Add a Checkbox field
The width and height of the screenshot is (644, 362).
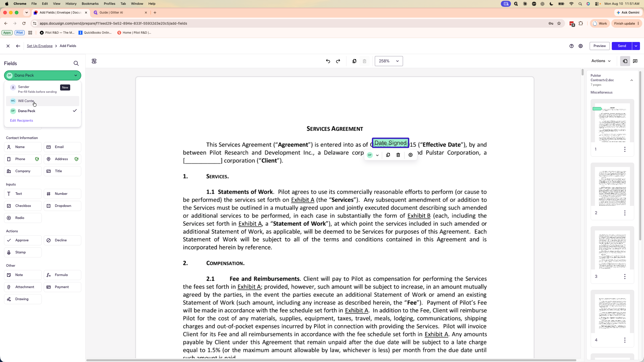click(x=23, y=206)
